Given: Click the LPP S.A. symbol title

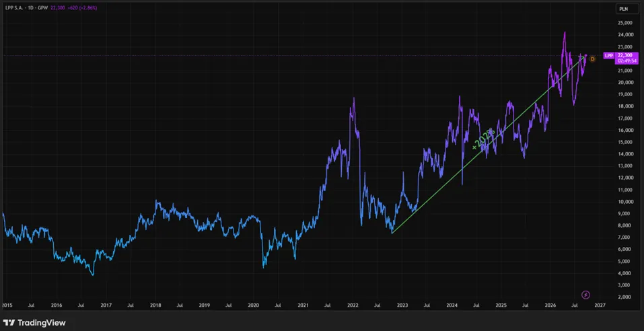Looking at the screenshot, I should tap(15, 7).
